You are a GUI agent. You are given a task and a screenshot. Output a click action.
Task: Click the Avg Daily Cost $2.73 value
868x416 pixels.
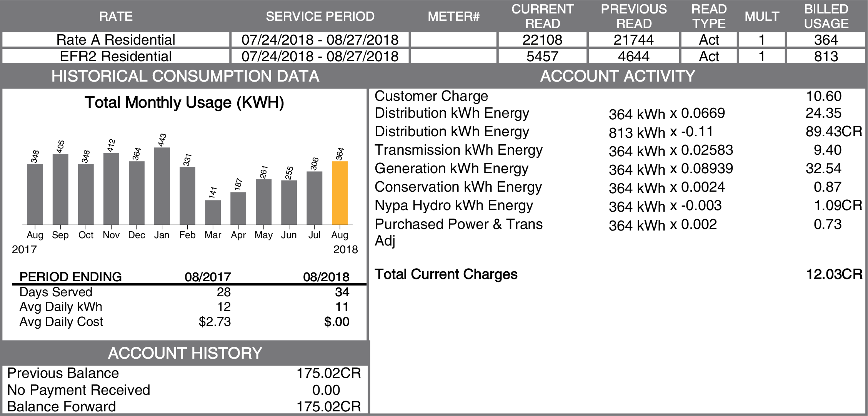click(215, 322)
